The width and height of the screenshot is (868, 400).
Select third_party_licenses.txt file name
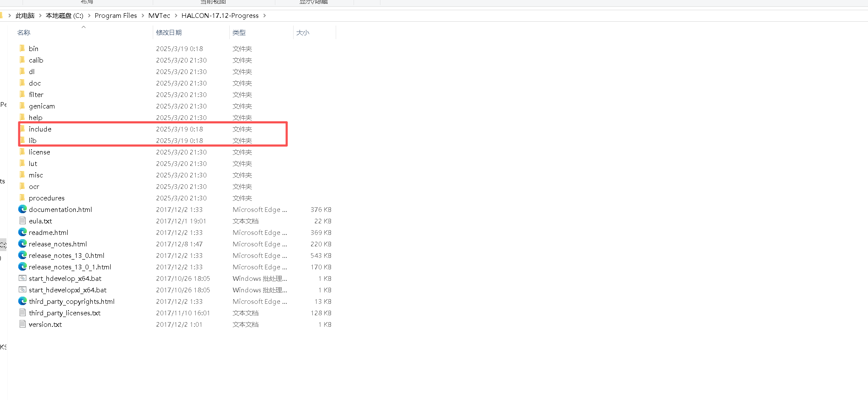[65, 313]
